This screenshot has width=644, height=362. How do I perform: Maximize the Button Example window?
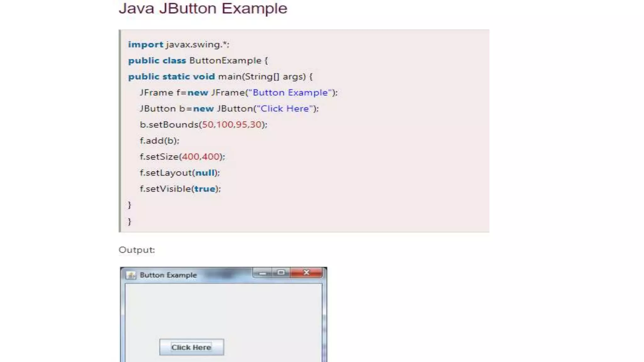(281, 272)
